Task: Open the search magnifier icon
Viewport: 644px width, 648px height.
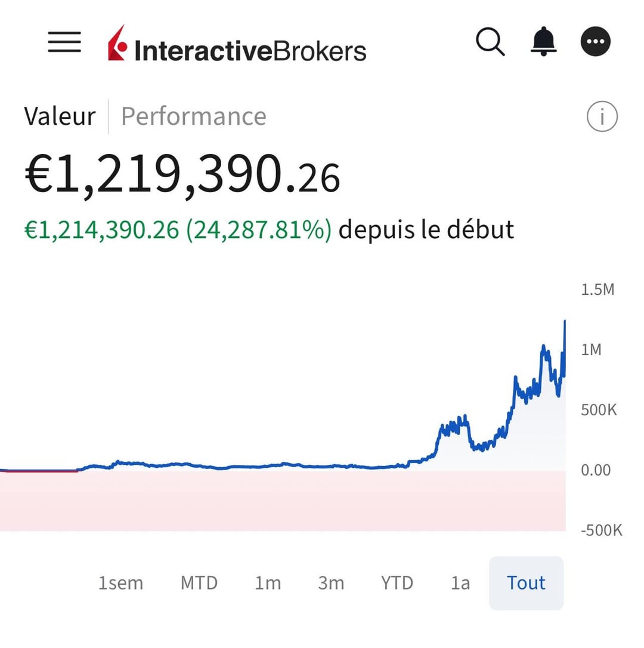Action: (x=490, y=42)
